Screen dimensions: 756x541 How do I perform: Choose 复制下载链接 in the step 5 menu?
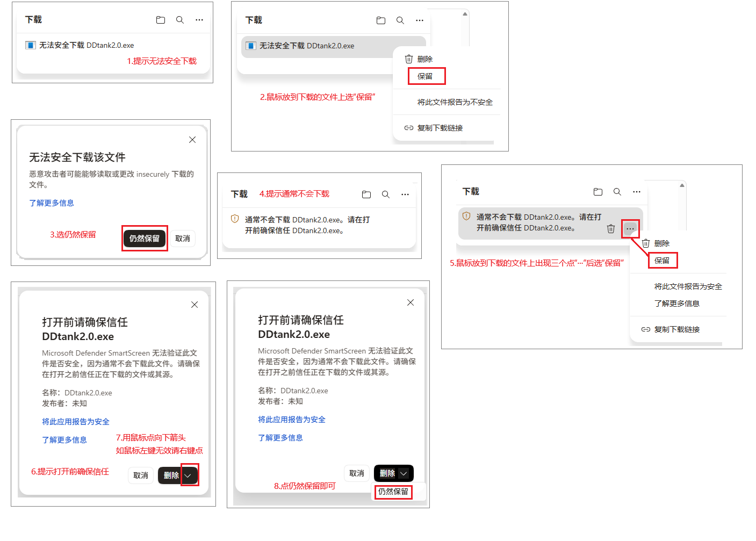[677, 329]
